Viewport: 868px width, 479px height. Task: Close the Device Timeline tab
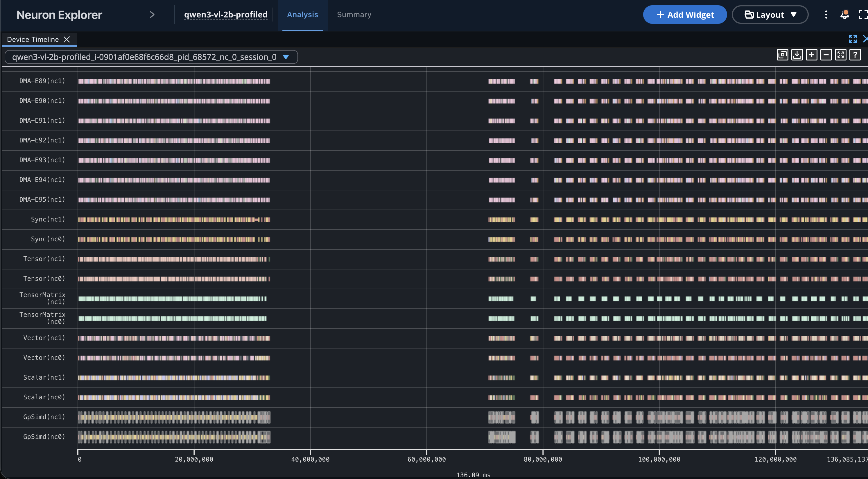click(x=67, y=40)
